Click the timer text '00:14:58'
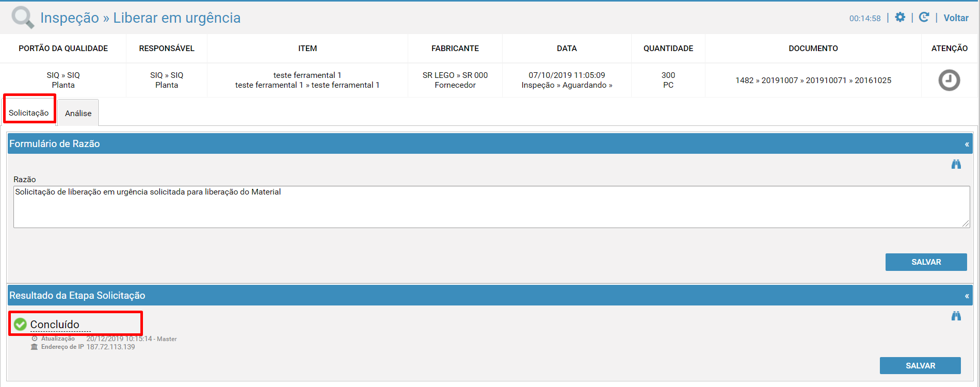The width and height of the screenshot is (980, 387). 865,19
